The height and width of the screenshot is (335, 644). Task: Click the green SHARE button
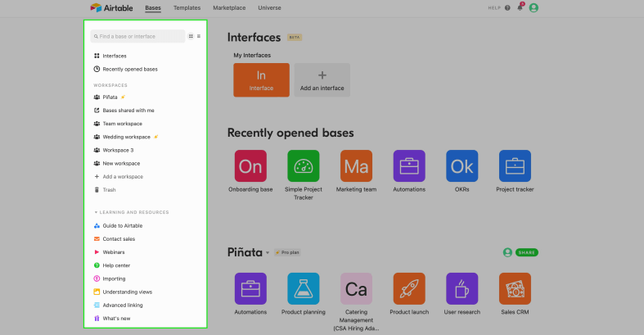click(x=526, y=252)
